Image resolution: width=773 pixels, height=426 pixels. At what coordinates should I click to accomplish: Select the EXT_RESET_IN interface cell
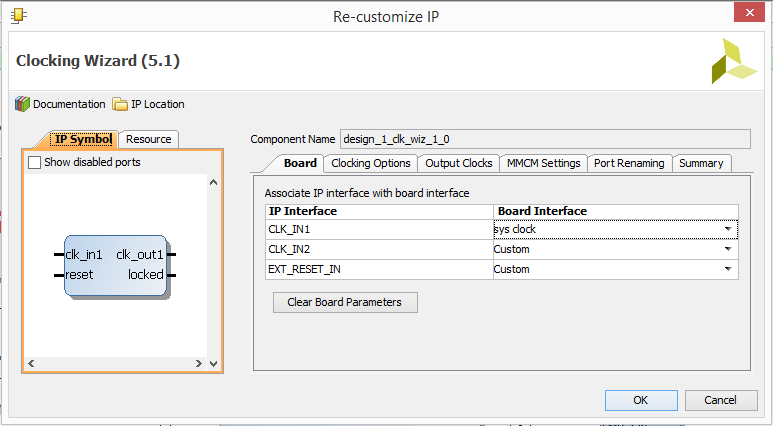coord(379,269)
